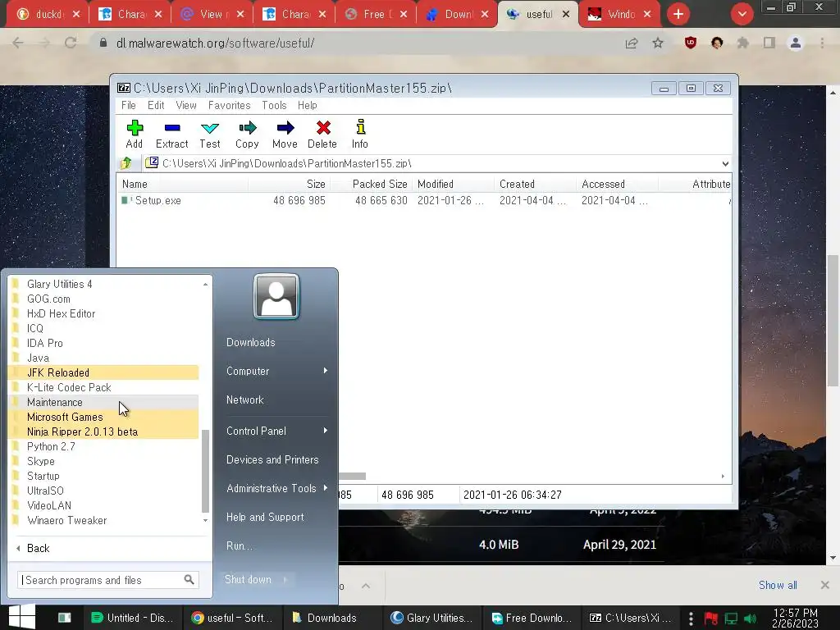Open the Winaero Tweaker folder
This screenshot has height=630, width=840.
103,520
